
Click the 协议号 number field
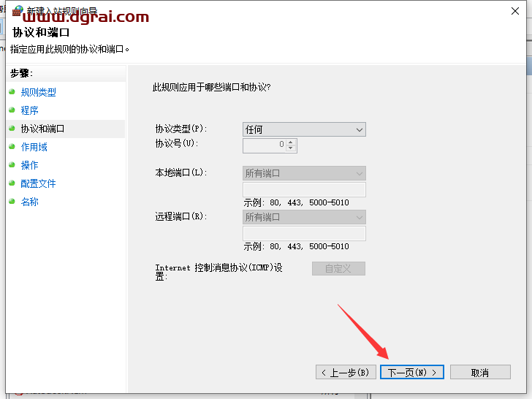coord(265,145)
